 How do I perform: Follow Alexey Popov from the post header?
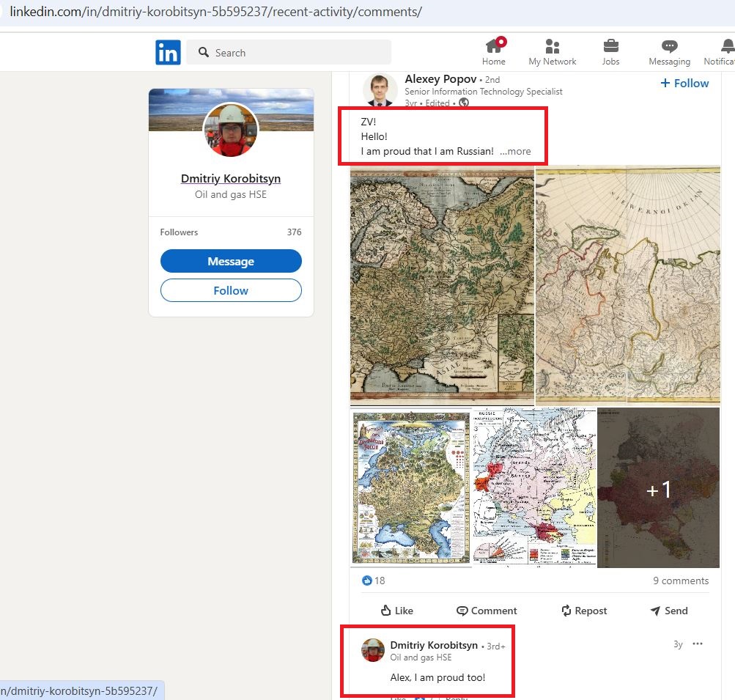coord(684,83)
